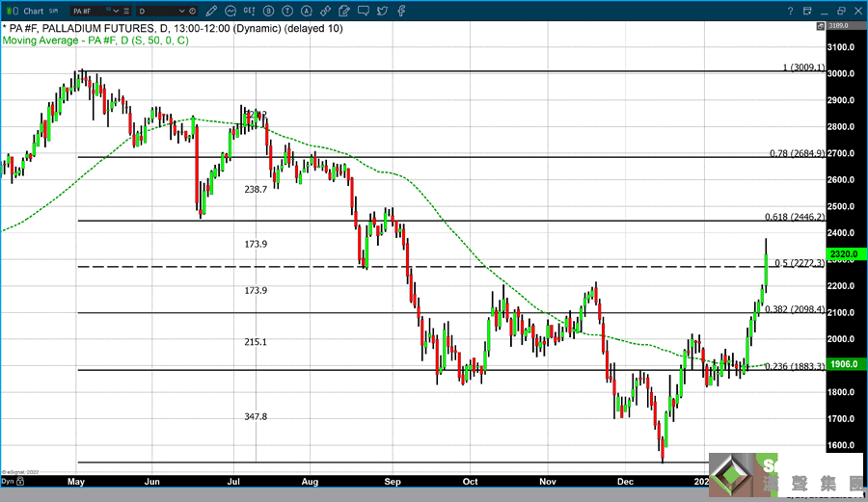Open the symbol list menu icon
The image size is (868, 502).
(126, 11)
